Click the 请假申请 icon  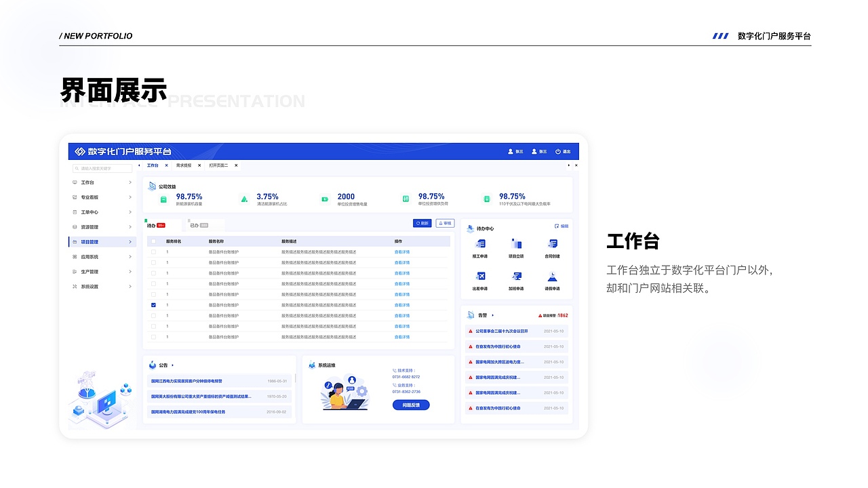pyautogui.click(x=553, y=276)
